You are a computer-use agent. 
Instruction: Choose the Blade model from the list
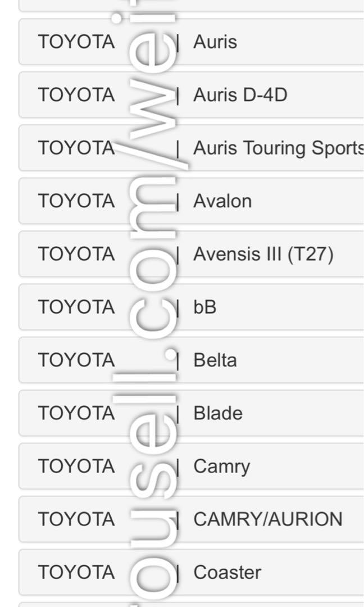click(218, 414)
